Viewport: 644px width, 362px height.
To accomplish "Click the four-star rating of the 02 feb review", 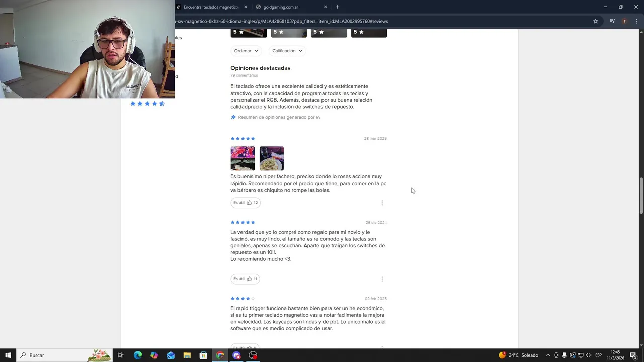I will [243, 299].
